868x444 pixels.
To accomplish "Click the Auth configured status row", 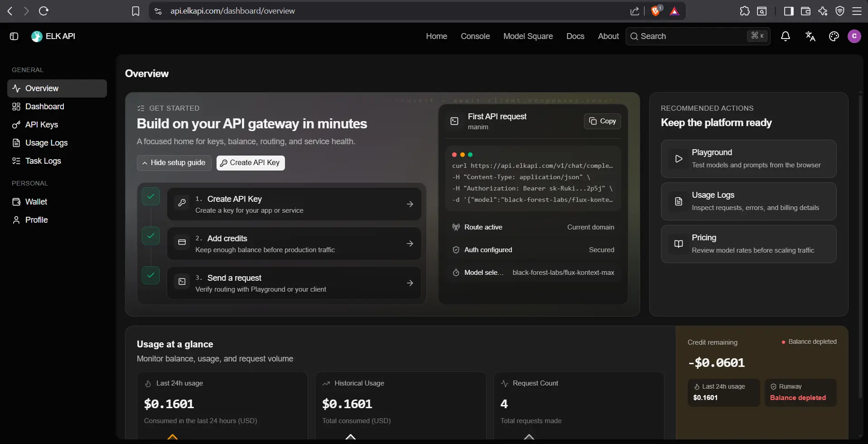I will click(x=533, y=250).
